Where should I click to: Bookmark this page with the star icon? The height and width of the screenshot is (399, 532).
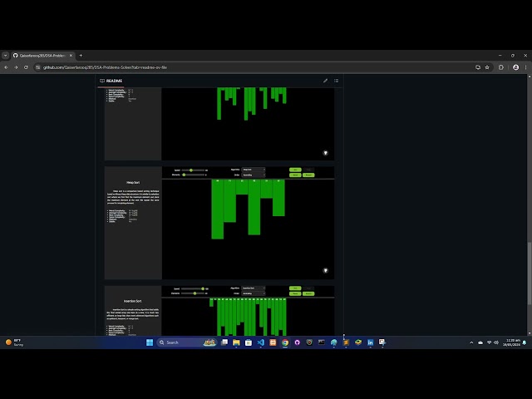coord(487,67)
